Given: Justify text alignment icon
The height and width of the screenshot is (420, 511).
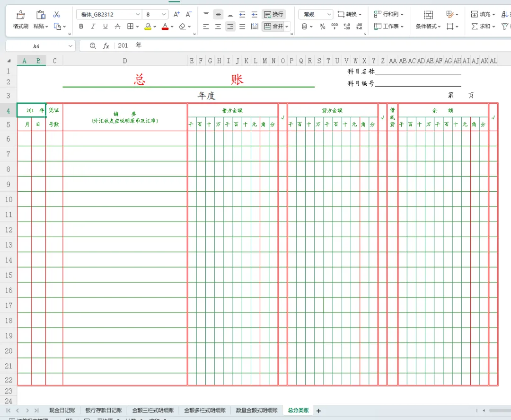Looking at the screenshot, I should click(x=242, y=27).
